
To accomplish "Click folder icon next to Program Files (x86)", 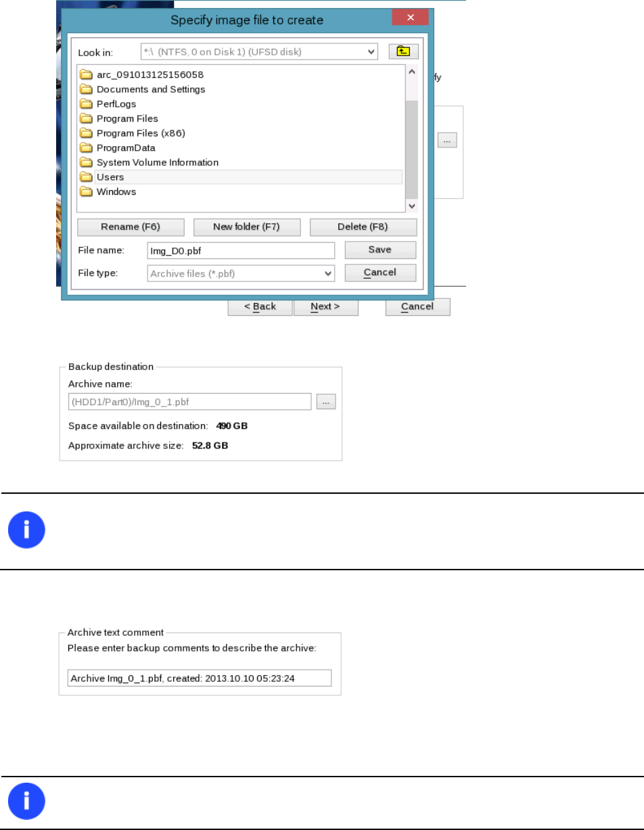I will [x=86, y=133].
